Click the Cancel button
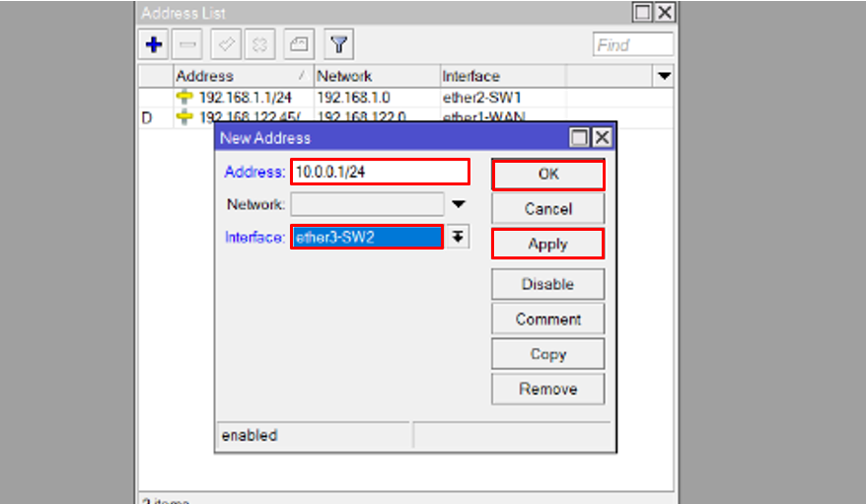This screenshot has width=866, height=504. 547,209
